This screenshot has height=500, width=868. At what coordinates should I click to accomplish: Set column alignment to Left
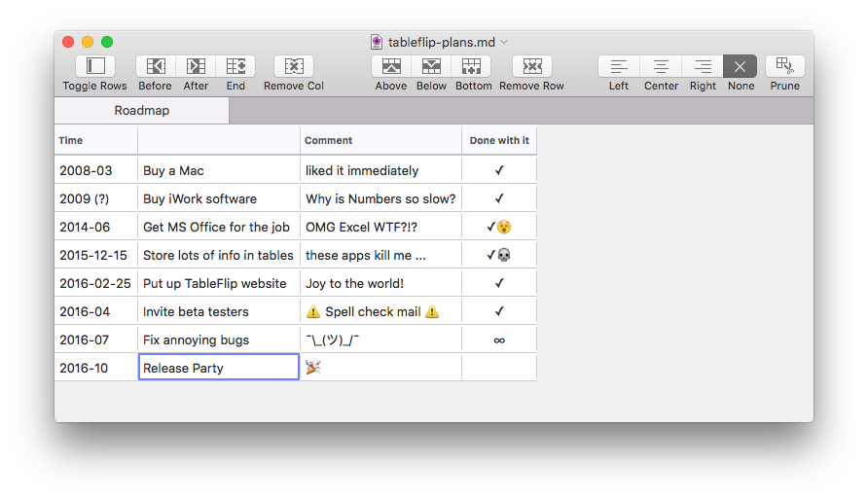(x=619, y=66)
